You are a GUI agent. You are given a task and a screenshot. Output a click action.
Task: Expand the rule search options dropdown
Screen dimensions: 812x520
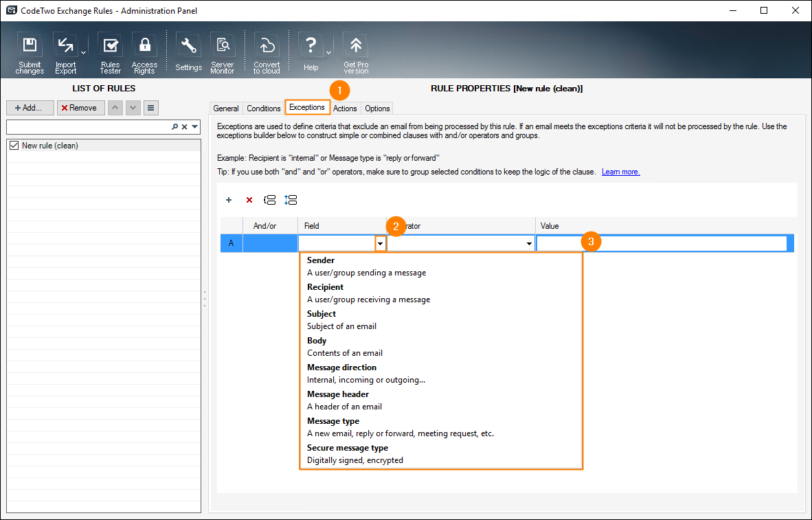tap(194, 127)
